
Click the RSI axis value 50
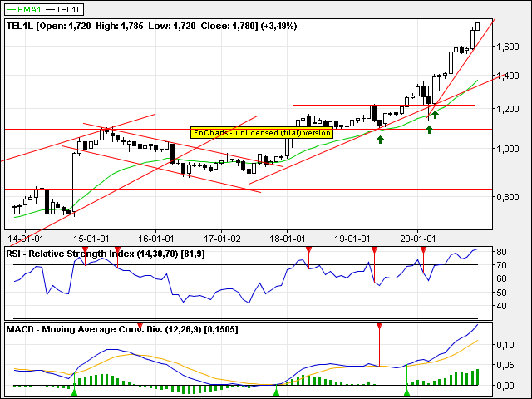pos(501,293)
